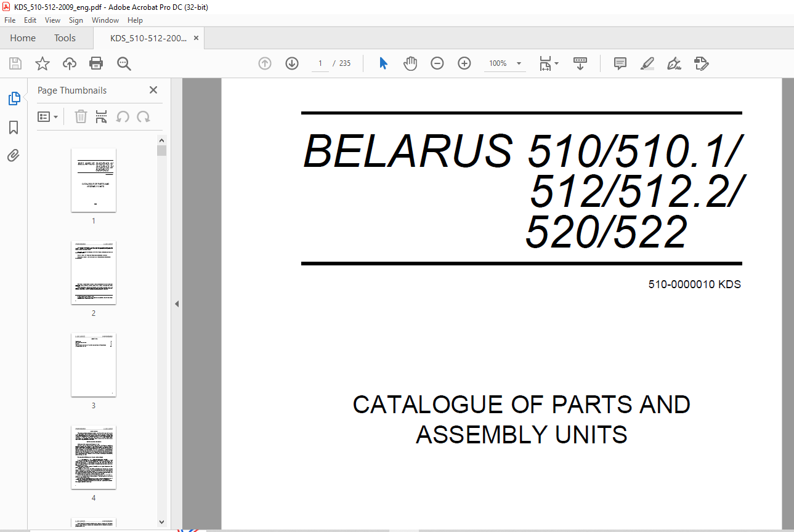Print the document
794x532 pixels.
coord(96,63)
